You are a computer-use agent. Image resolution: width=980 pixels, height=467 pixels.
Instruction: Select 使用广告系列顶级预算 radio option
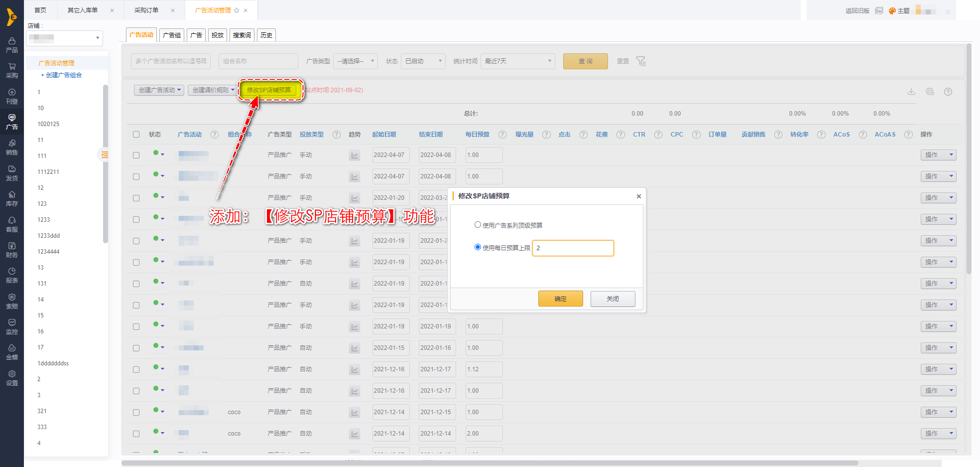pos(478,225)
